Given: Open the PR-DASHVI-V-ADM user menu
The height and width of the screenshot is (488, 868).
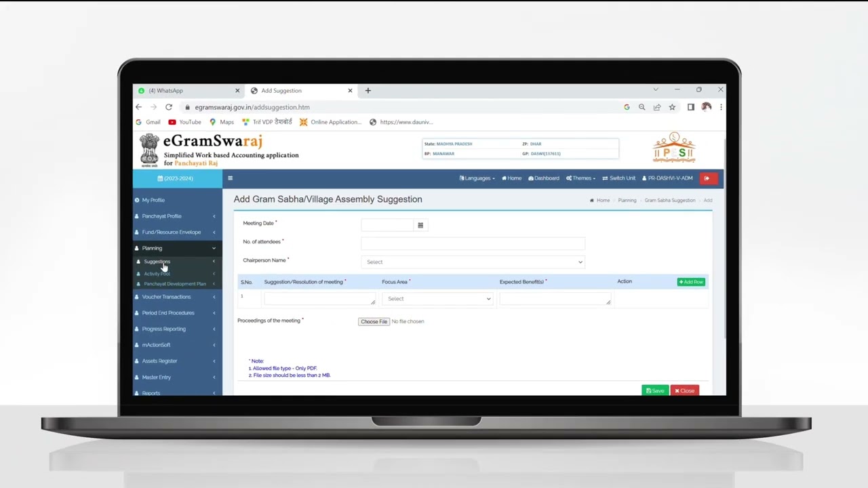Looking at the screenshot, I should pyautogui.click(x=667, y=178).
